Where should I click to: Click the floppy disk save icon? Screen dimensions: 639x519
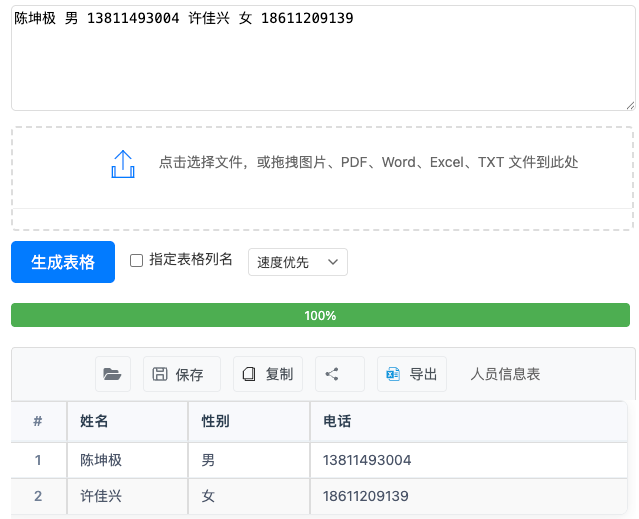[160, 374]
